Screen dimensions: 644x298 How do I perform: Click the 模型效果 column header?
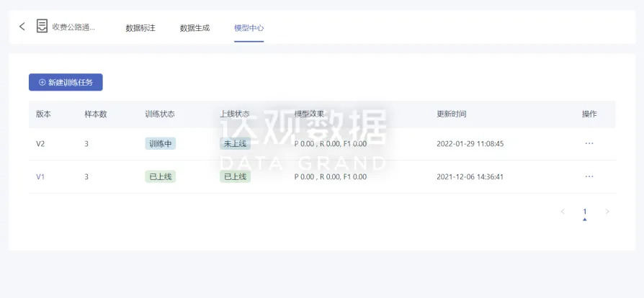[x=309, y=114]
